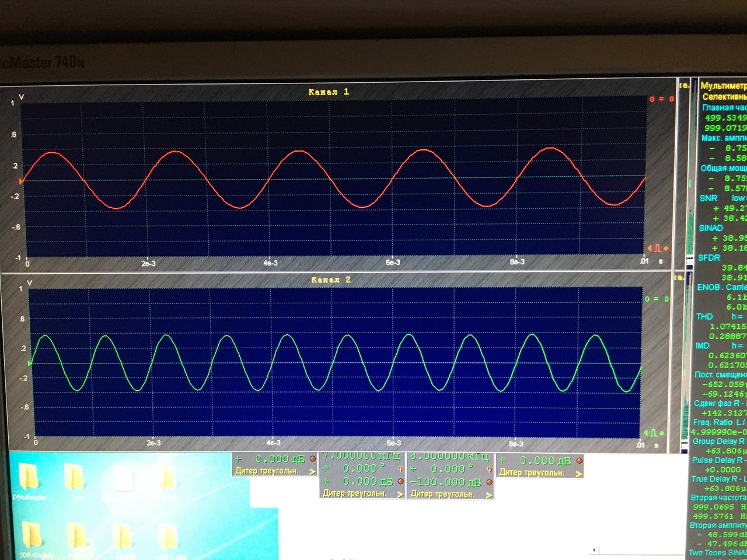Click the 999.0695 second frequency value

(713, 507)
